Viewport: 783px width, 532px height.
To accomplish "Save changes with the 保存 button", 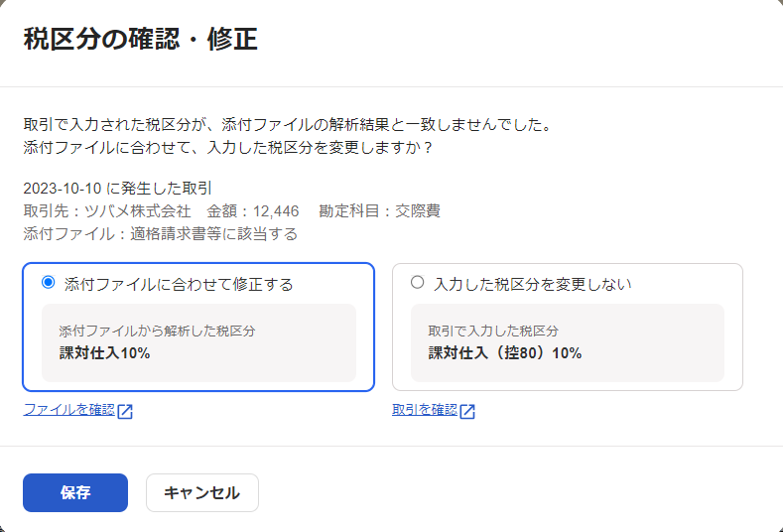I will pyautogui.click(x=75, y=492).
